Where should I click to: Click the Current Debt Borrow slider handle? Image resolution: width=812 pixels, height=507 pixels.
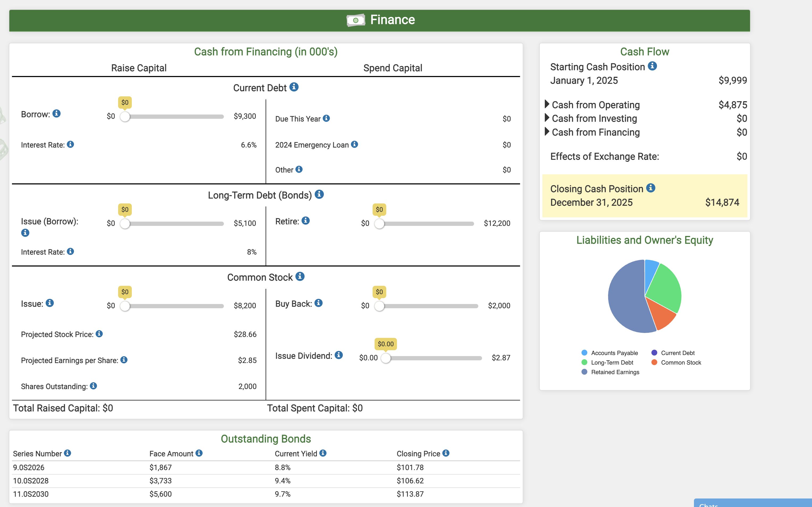click(125, 117)
